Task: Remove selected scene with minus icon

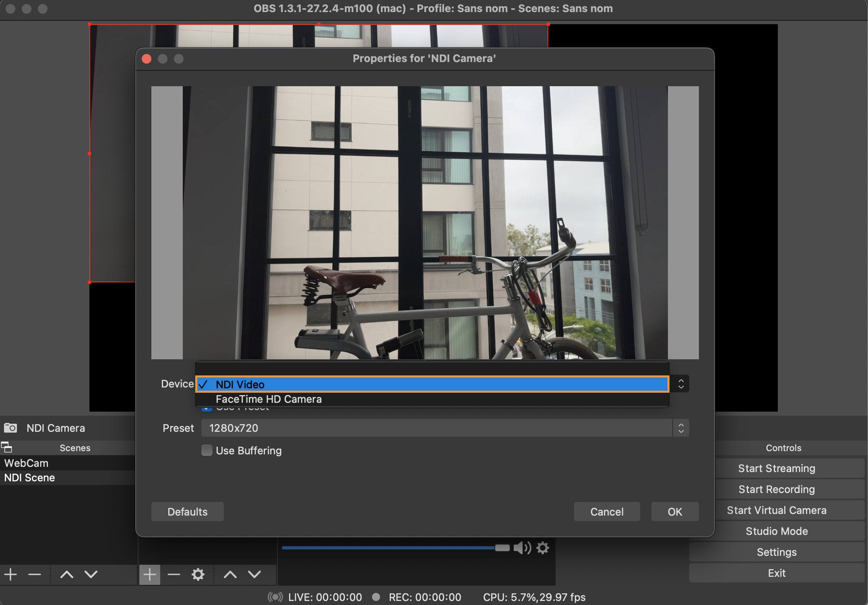Action: [35, 574]
